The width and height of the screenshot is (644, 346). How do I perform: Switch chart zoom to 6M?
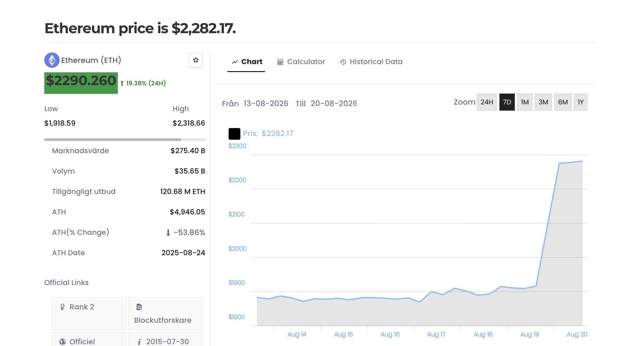click(x=563, y=102)
